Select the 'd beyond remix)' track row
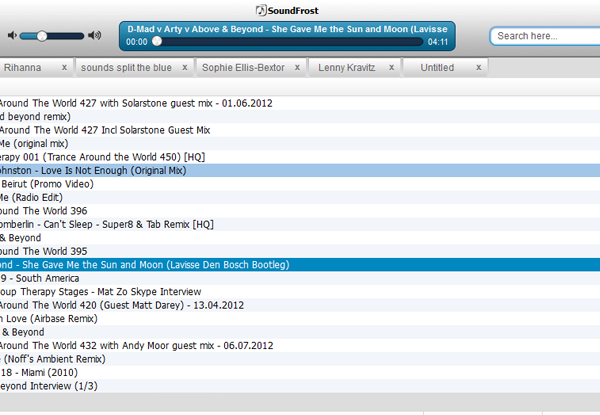The height and width of the screenshot is (415, 600). pyautogui.click(x=300, y=117)
